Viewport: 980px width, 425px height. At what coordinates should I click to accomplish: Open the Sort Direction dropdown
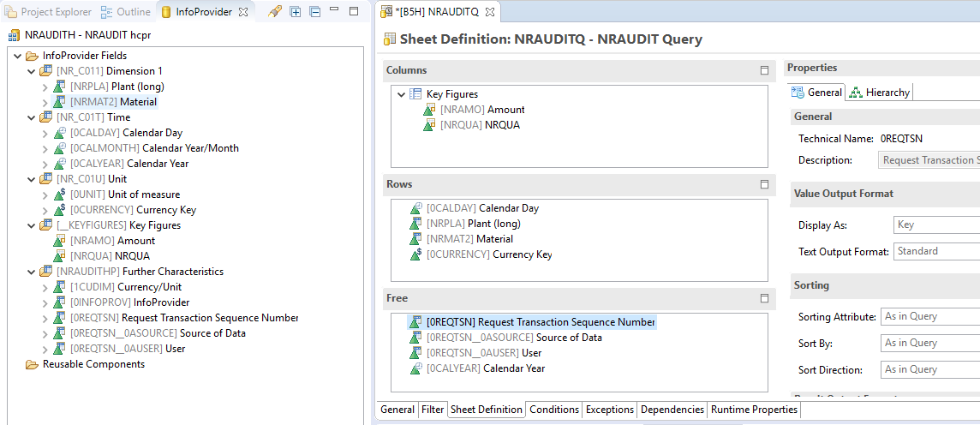[930, 369]
